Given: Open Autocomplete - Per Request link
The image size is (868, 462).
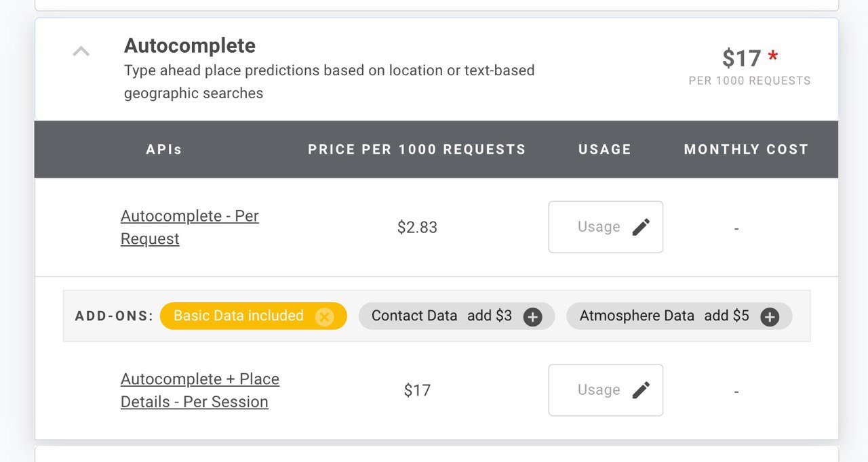Looking at the screenshot, I should pos(190,228).
